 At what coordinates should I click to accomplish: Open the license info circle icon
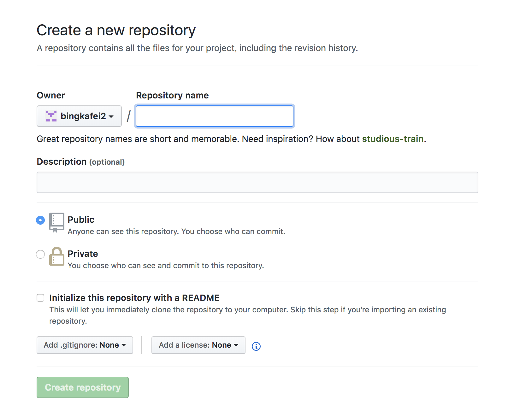point(256,346)
